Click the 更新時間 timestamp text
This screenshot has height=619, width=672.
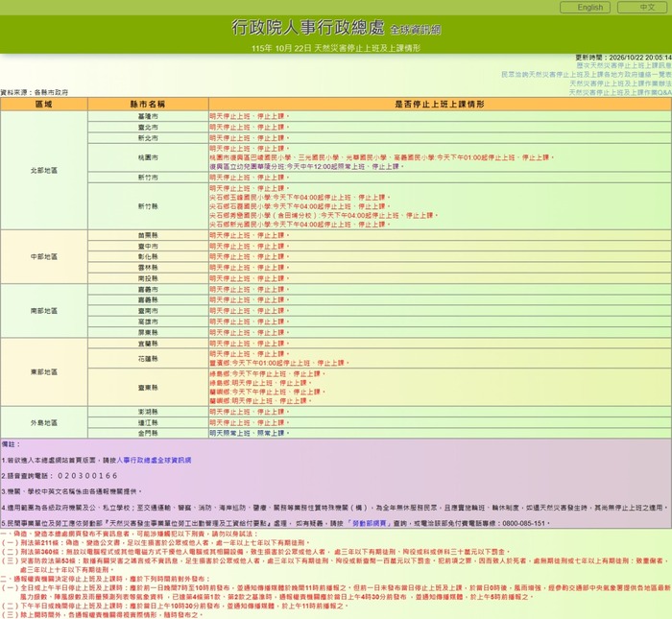click(623, 58)
